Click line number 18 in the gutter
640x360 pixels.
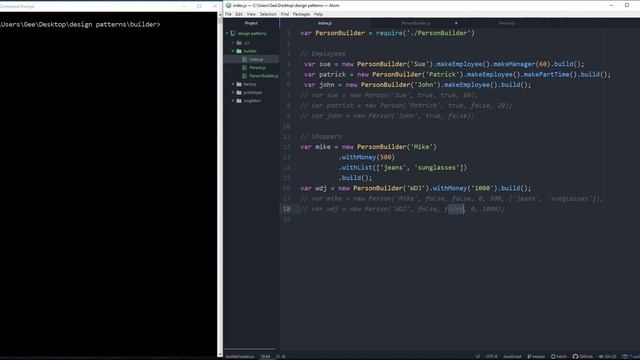click(287, 209)
